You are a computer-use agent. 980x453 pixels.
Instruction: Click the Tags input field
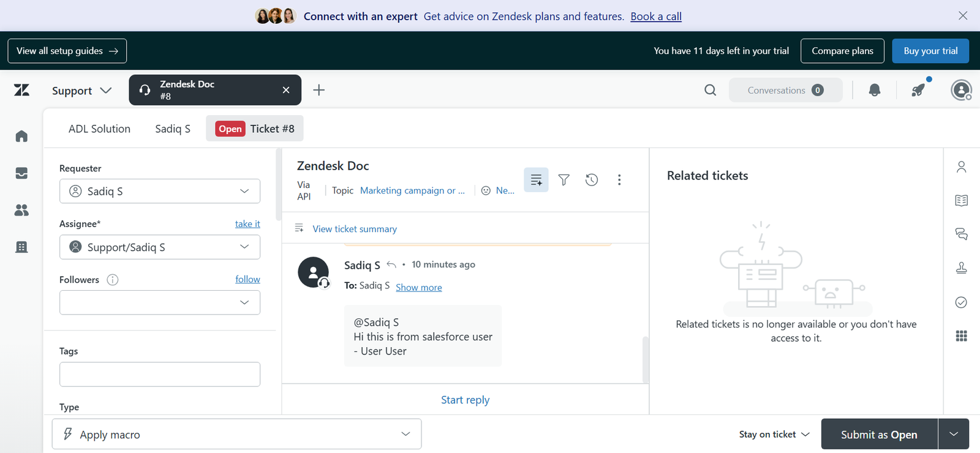click(160, 374)
